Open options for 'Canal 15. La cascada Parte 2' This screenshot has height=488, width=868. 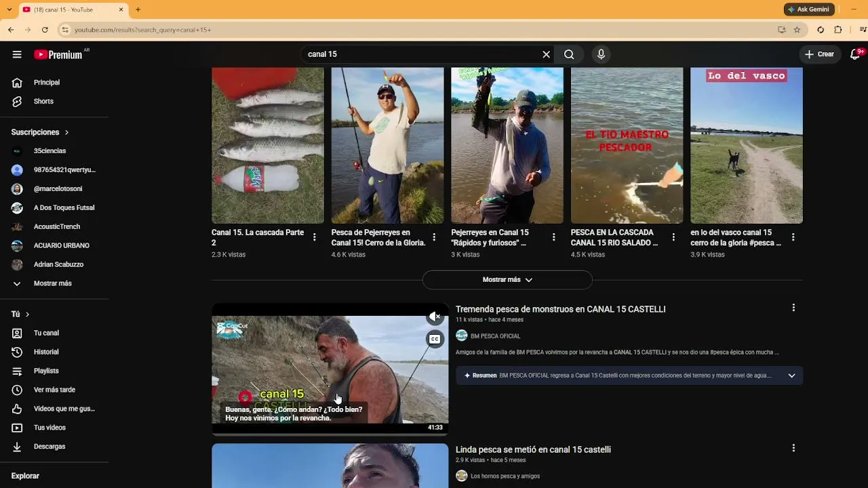314,237
